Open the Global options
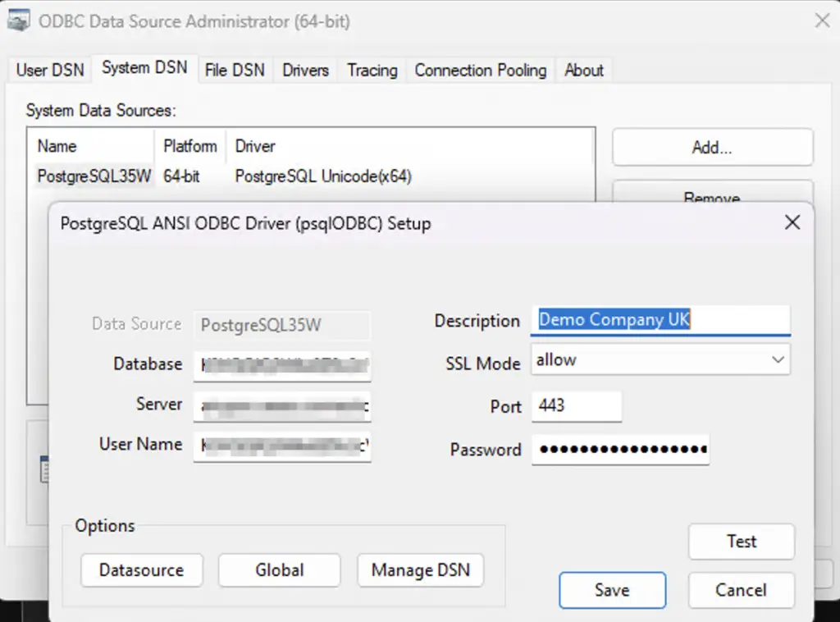 [279, 570]
